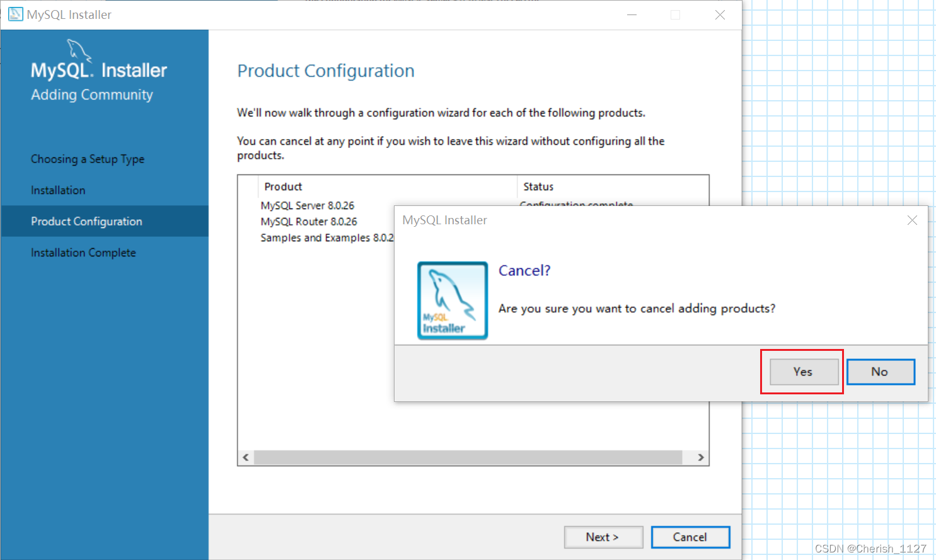Screen dimensions: 936x560
Task: Minimize the MySQL Installer window
Action: 632,14
